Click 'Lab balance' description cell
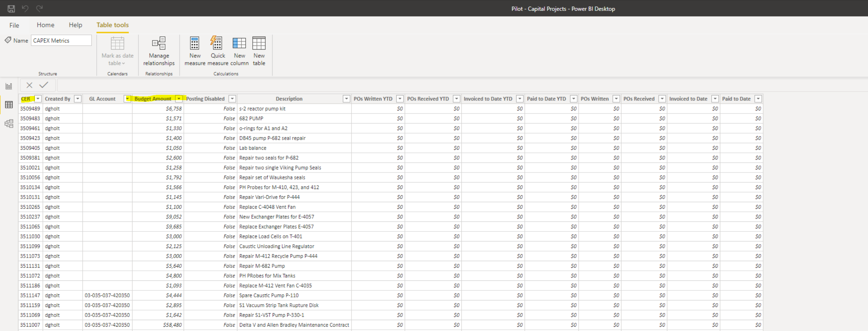The image size is (868, 331). click(x=294, y=148)
